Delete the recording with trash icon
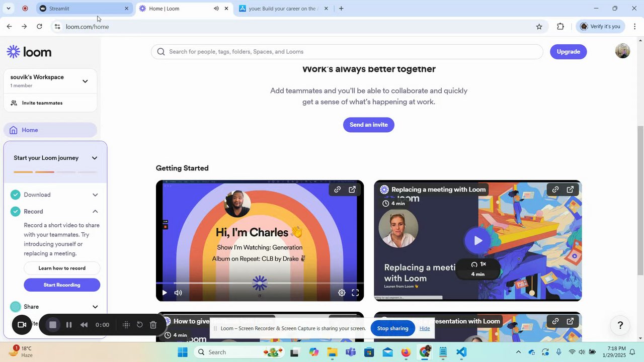644x362 pixels. point(153,325)
